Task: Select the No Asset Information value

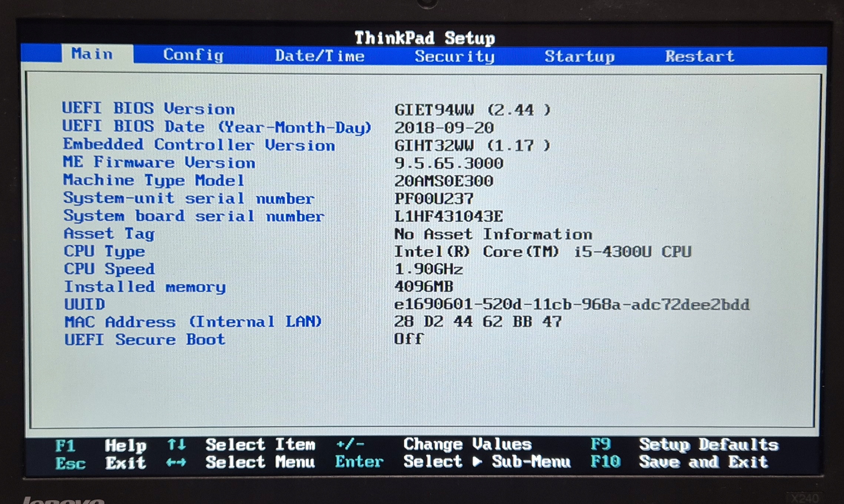Action: [493, 234]
